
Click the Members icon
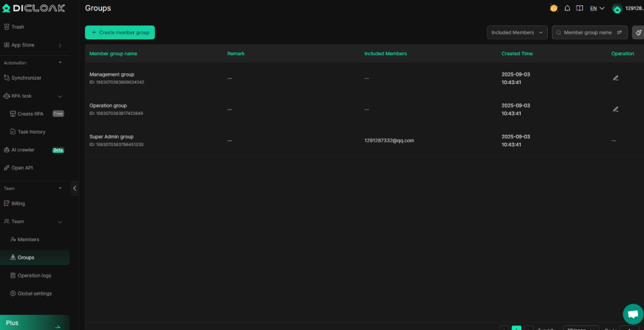pyautogui.click(x=13, y=240)
